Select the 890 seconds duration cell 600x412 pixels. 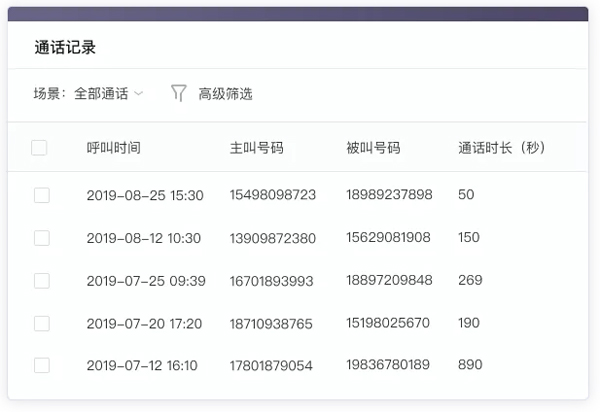pos(469,365)
